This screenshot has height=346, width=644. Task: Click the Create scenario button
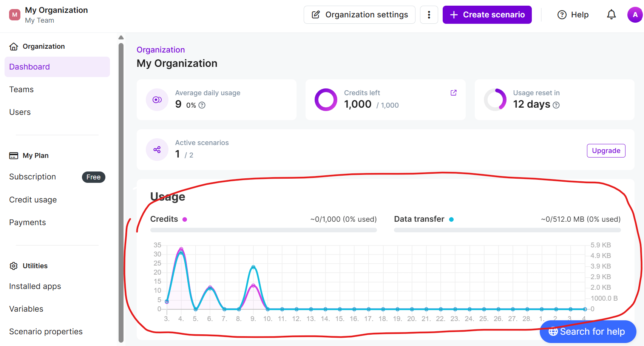click(487, 15)
